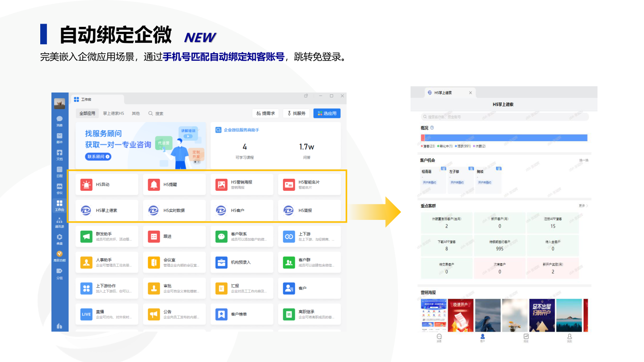Open the H5提醒 bell app
Image resolution: width=644 pixels, height=362 pixels.
[174, 185]
